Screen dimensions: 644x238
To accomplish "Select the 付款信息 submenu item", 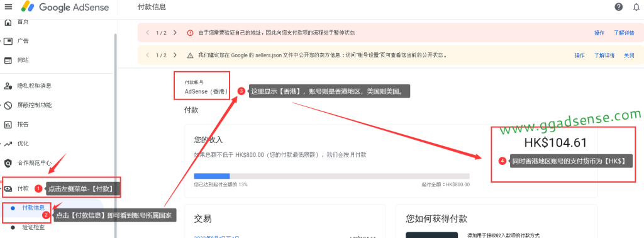I will [34, 208].
